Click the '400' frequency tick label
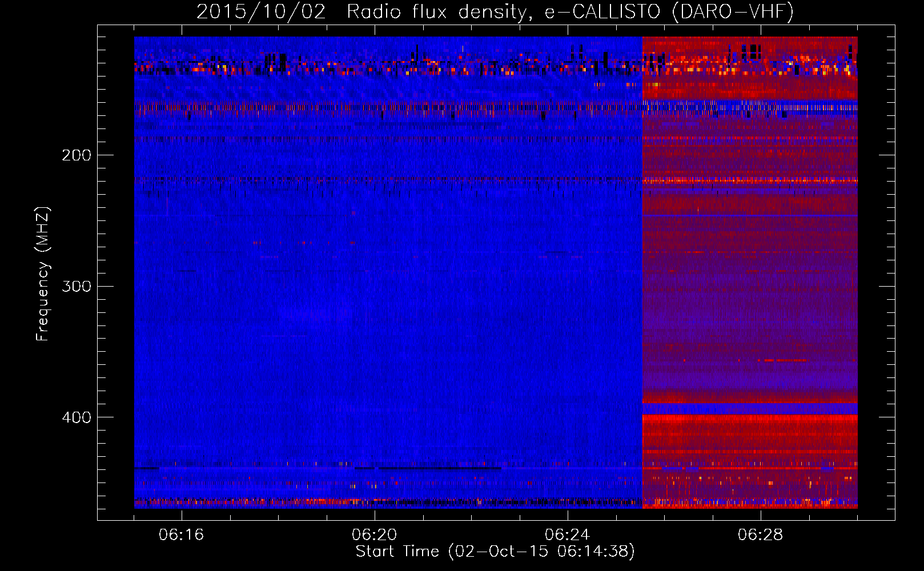Viewport: 924px width, 571px height. pos(77,417)
